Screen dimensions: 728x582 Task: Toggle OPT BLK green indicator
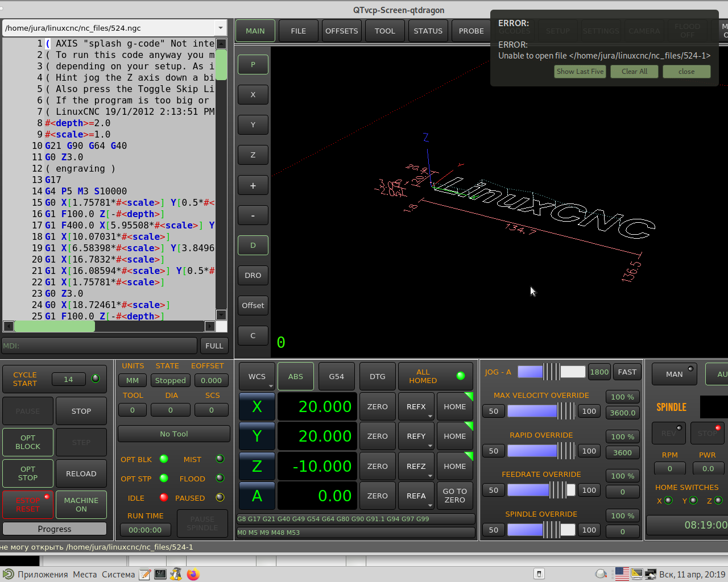point(164,459)
